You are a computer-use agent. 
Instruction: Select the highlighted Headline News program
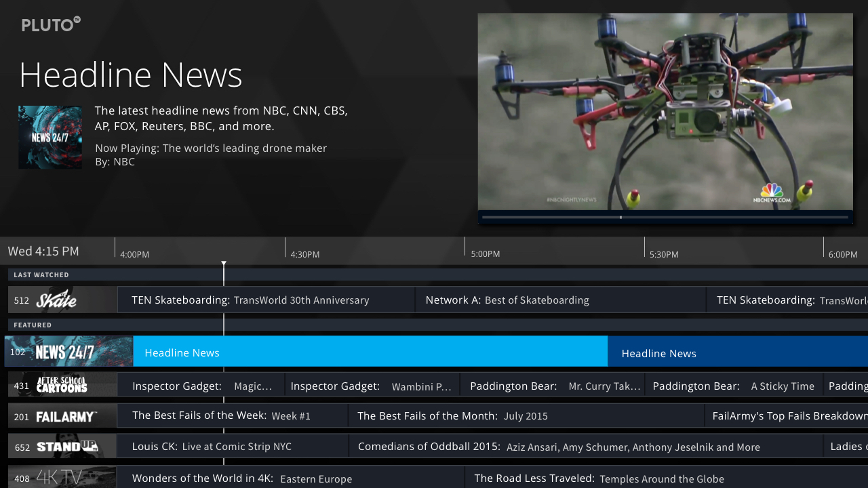click(x=370, y=352)
